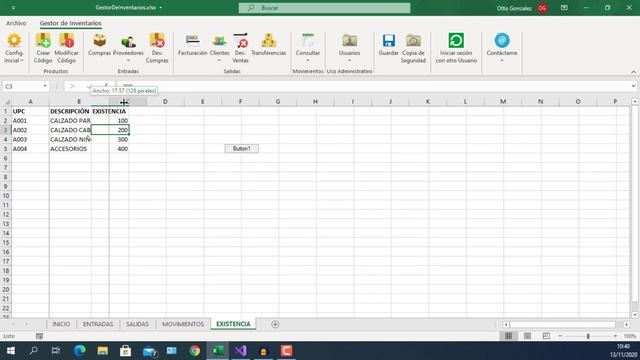This screenshot has height=360, width=640.
Task: Expand the Contáctame dropdown arrow
Action: (x=502, y=60)
